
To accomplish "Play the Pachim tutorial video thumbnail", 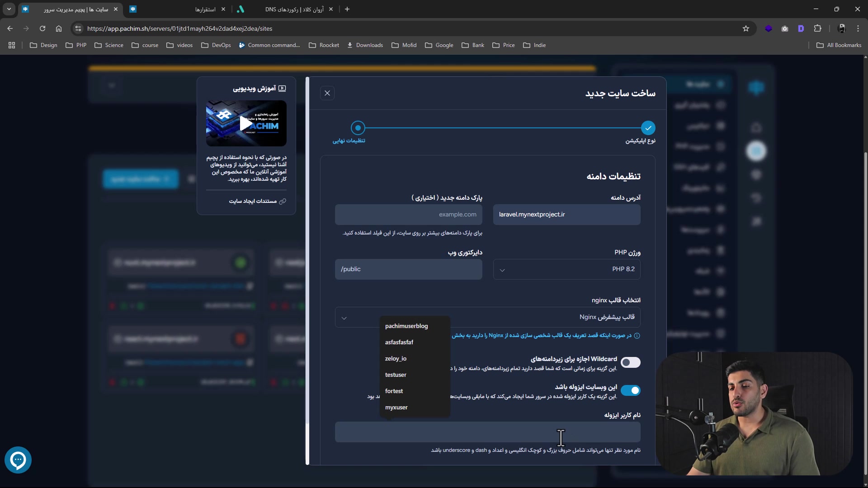I will [246, 123].
